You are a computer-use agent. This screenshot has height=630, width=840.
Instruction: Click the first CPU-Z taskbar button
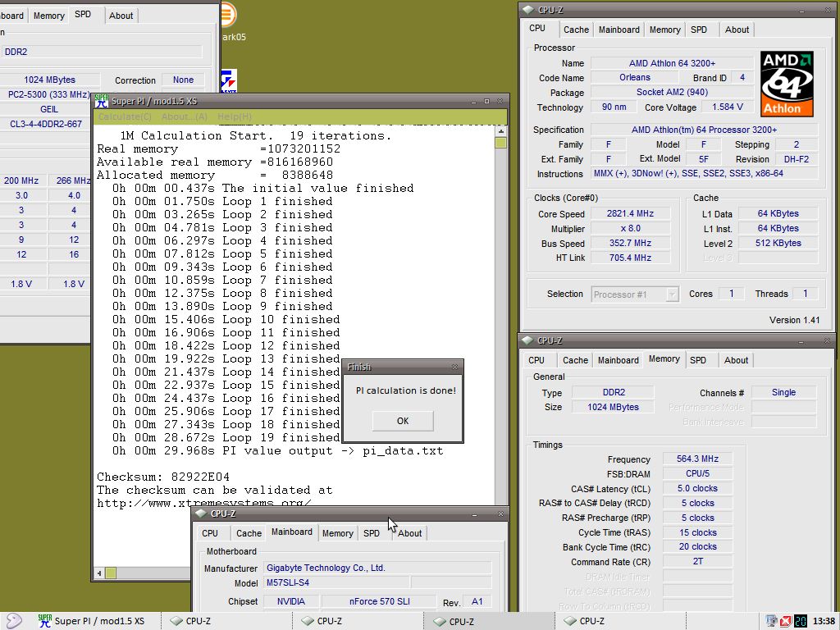[x=228, y=621]
